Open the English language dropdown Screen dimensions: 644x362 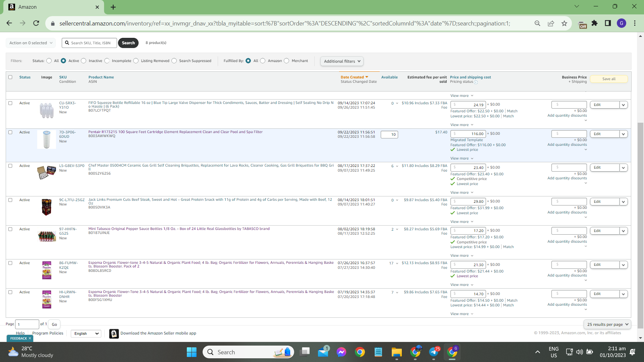point(86,334)
